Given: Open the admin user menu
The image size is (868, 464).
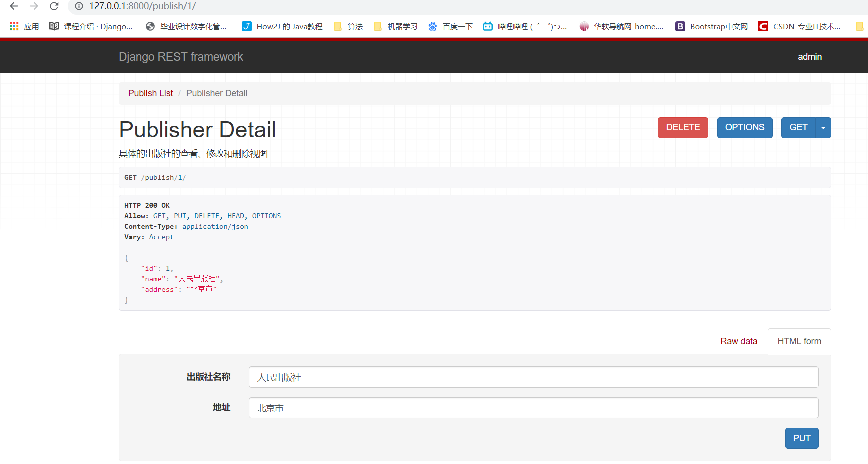Looking at the screenshot, I should (x=810, y=57).
